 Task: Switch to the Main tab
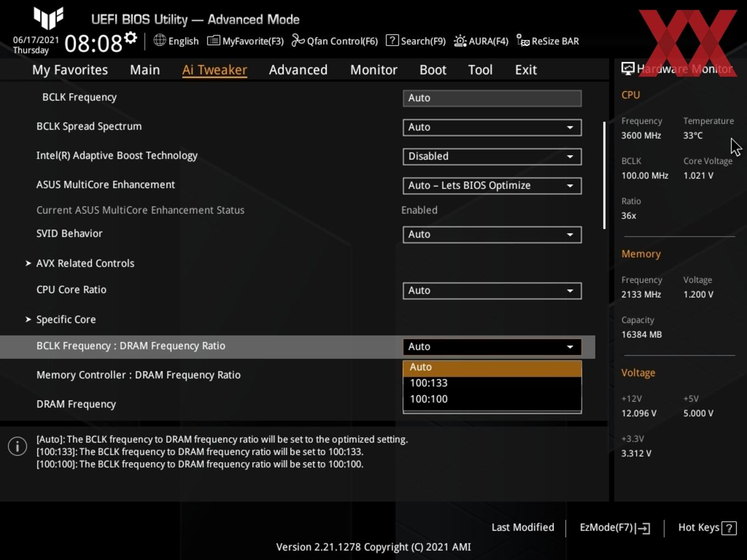tap(145, 70)
